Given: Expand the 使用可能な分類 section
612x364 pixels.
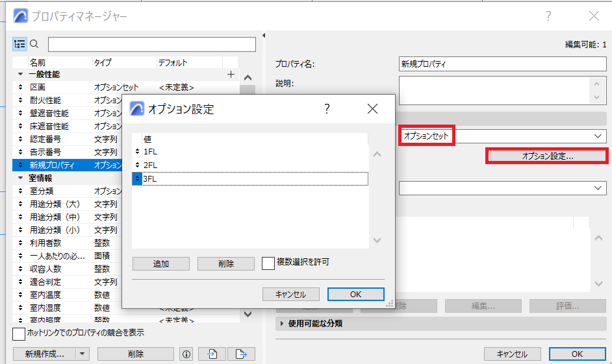Looking at the screenshot, I should (282, 324).
